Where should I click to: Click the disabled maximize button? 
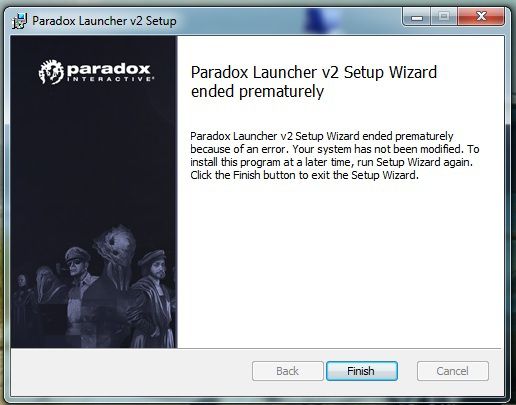point(444,16)
